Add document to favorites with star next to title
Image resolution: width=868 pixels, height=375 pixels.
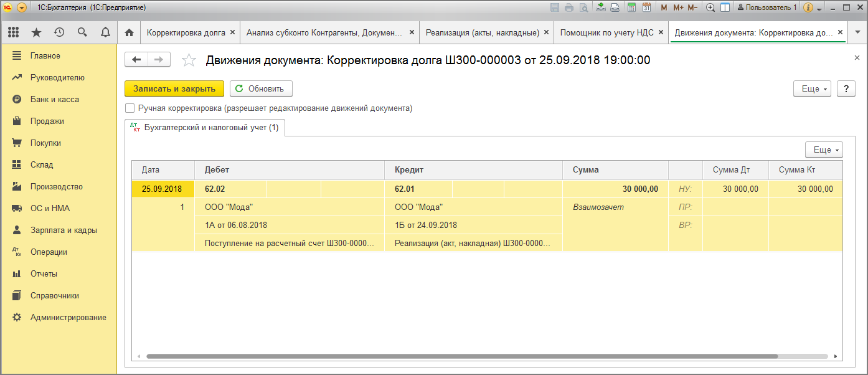pyautogui.click(x=189, y=60)
